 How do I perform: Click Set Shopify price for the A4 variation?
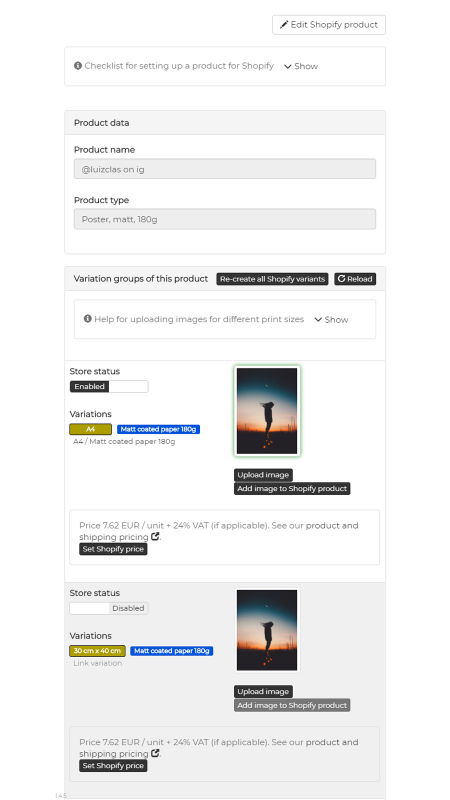113,549
